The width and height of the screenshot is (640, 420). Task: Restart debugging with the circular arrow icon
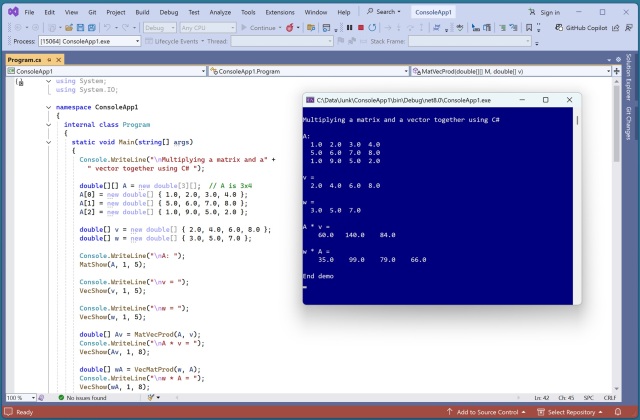click(x=372, y=28)
